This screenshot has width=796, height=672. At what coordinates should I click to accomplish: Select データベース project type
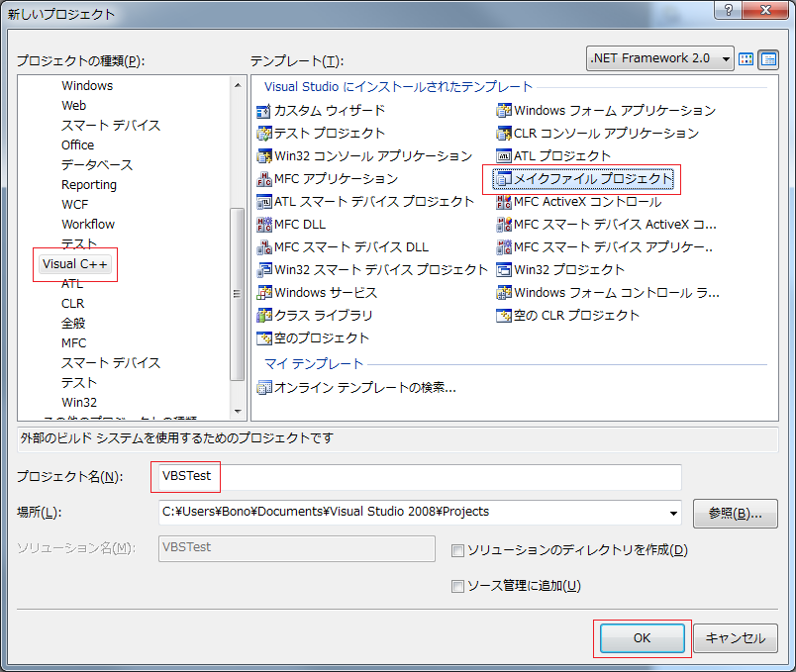tap(97, 165)
